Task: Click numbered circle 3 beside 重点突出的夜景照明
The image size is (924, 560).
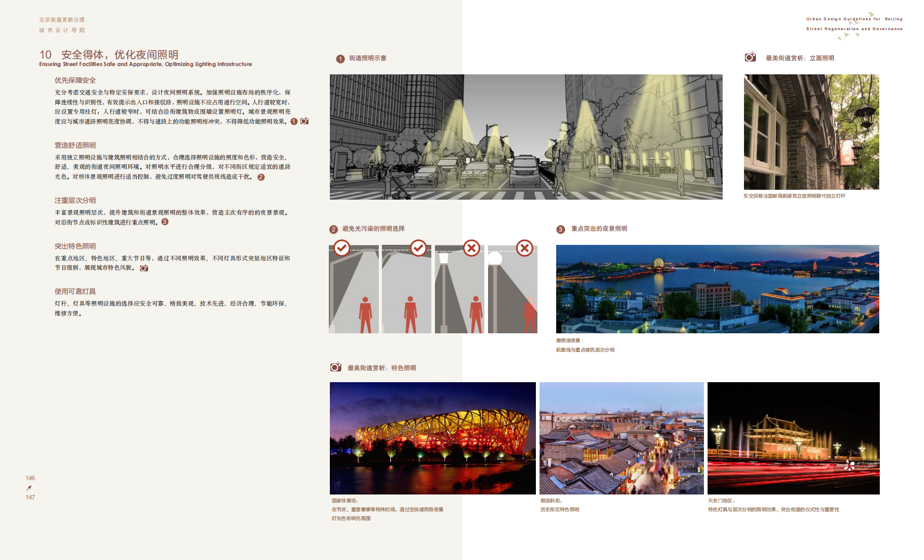Action: click(560, 229)
